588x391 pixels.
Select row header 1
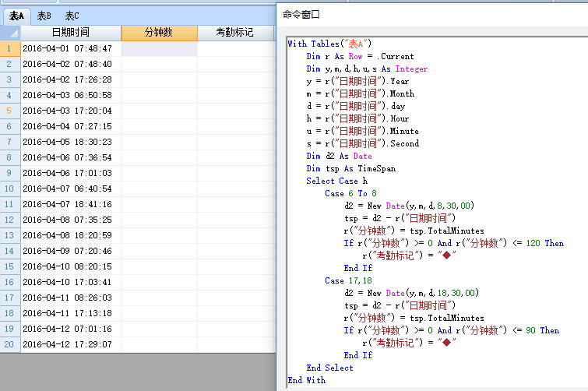tap(10, 48)
